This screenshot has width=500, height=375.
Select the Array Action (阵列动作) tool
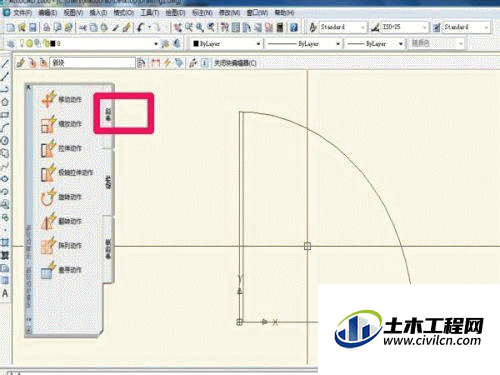coord(61,246)
